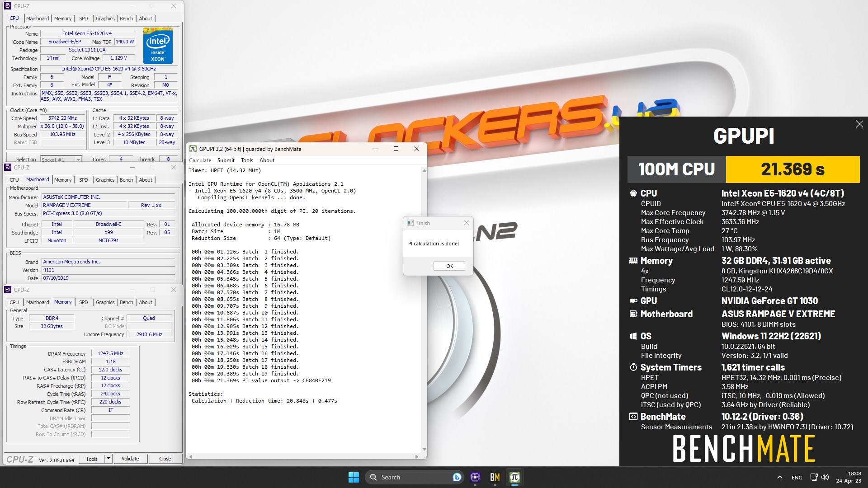Click the Intel Xeon E5-1620 v4 name field
Screen dimensions: 868x488
click(87, 33)
